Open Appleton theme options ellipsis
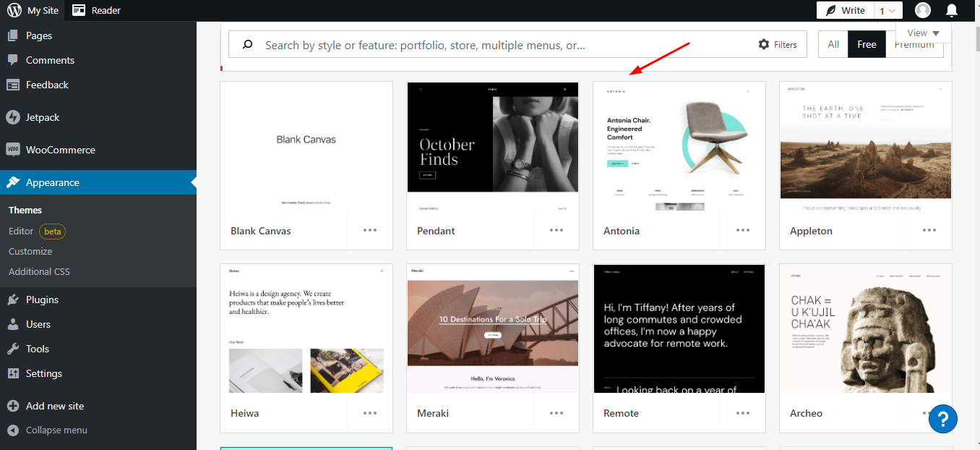 929,231
